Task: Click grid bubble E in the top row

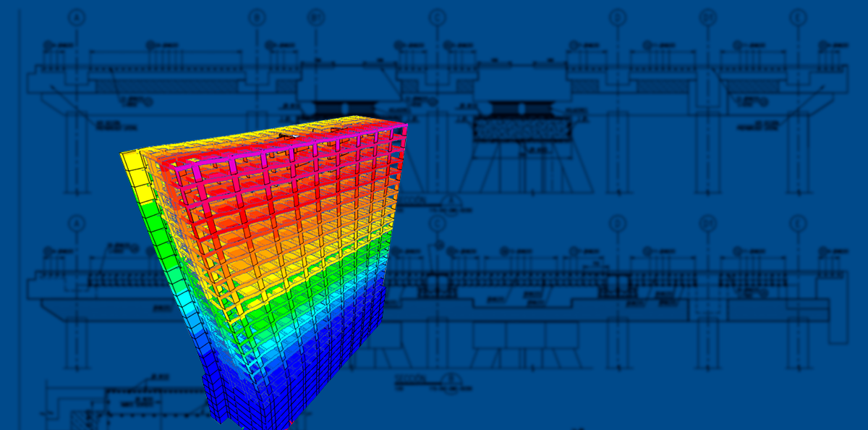Action: point(798,17)
